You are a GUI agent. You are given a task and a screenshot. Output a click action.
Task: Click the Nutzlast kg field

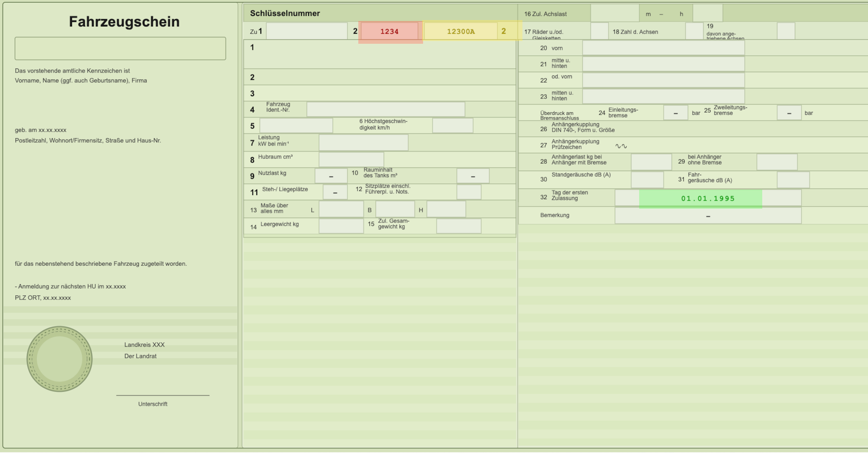click(x=331, y=176)
